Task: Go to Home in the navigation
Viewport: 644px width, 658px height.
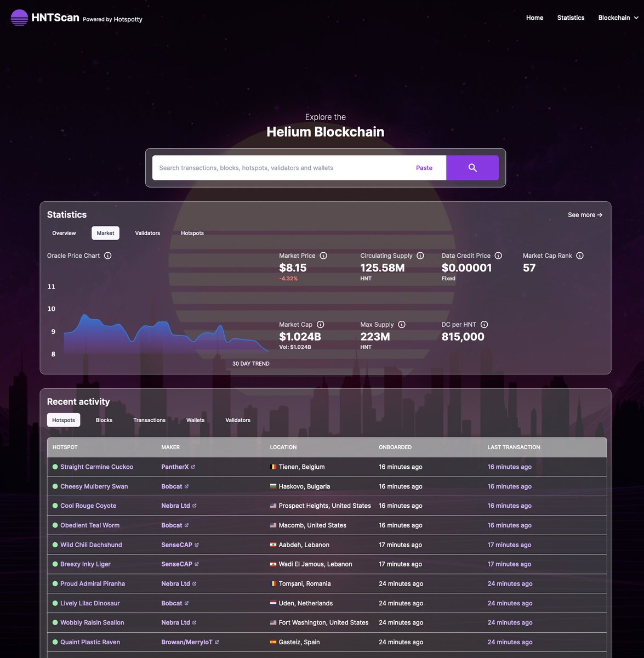Action: 534,18
